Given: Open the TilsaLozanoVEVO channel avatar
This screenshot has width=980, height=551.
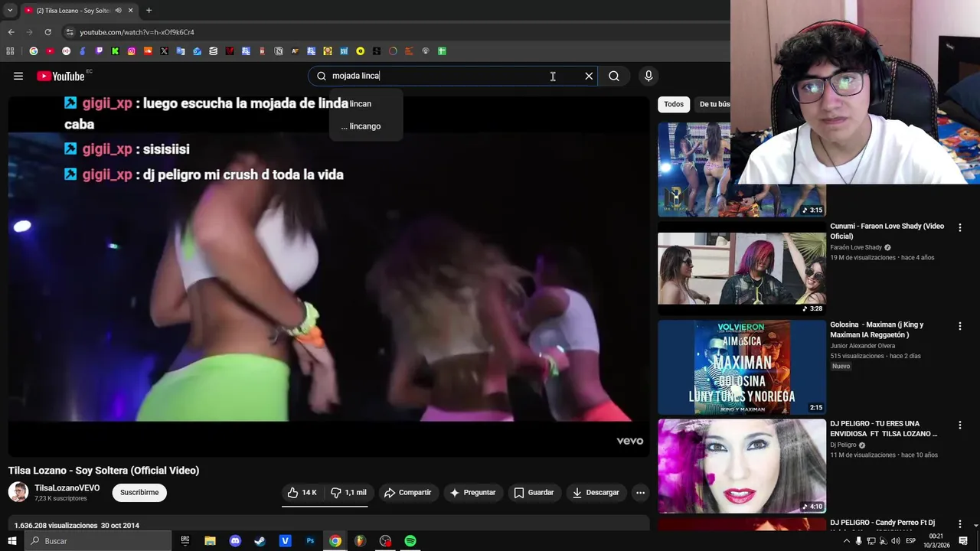Looking at the screenshot, I should pos(18,492).
